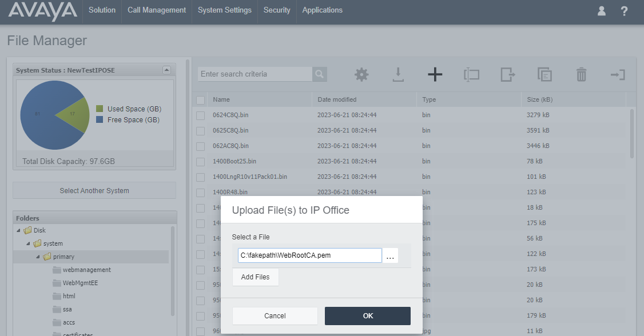The image size is (644, 336).
Task: Select the webmanagement folder label
Action: (87, 270)
